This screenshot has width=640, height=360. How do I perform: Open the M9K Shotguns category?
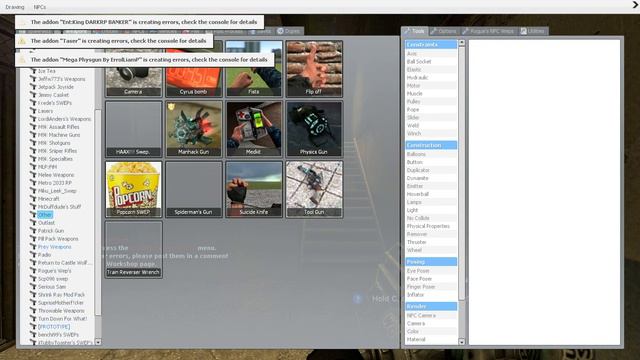pyautogui.click(x=54, y=143)
